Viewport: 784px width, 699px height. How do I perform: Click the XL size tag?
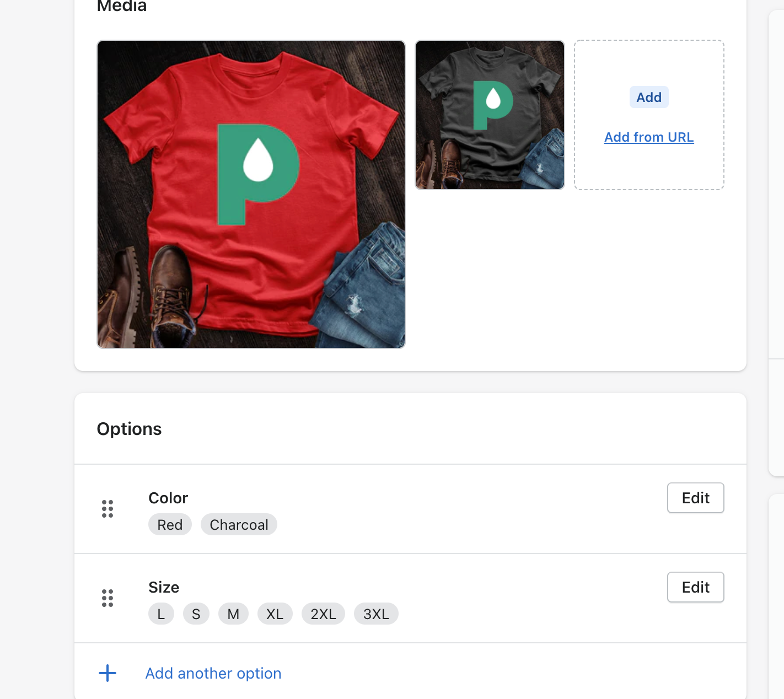coord(275,614)
